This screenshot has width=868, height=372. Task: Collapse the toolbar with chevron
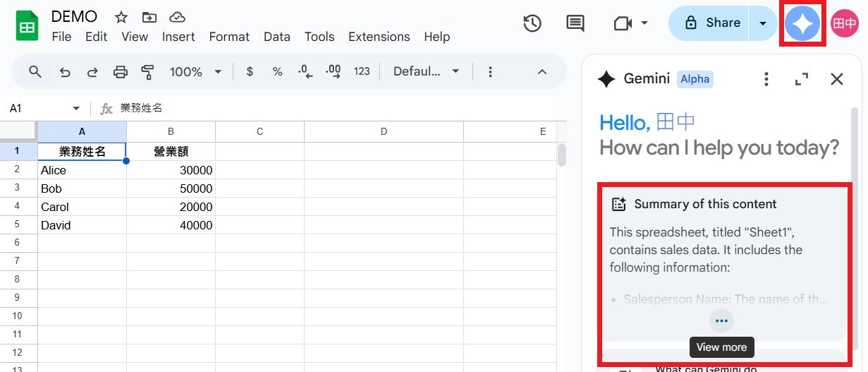coord(542,71)
